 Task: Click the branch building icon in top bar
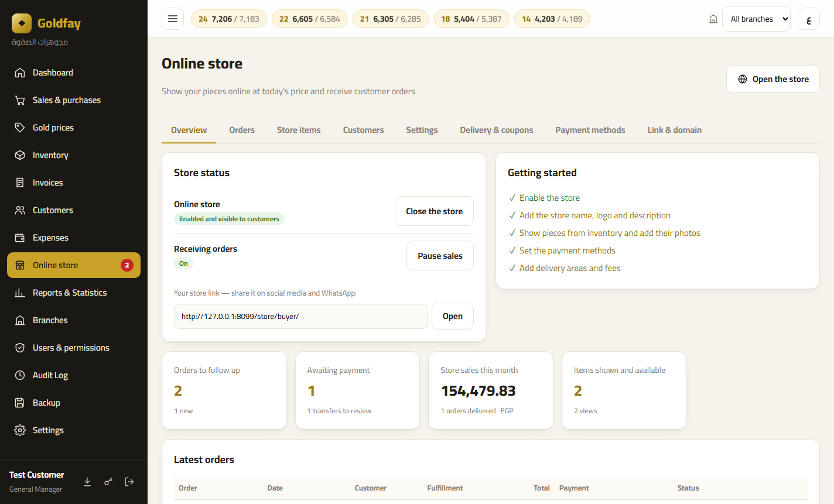(x=713, y=19)
